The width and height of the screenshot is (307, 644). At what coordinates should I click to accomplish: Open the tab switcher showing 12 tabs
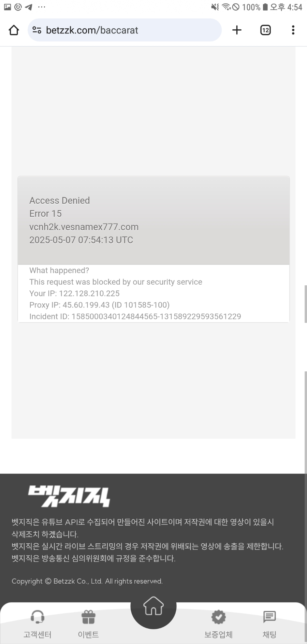265,30
